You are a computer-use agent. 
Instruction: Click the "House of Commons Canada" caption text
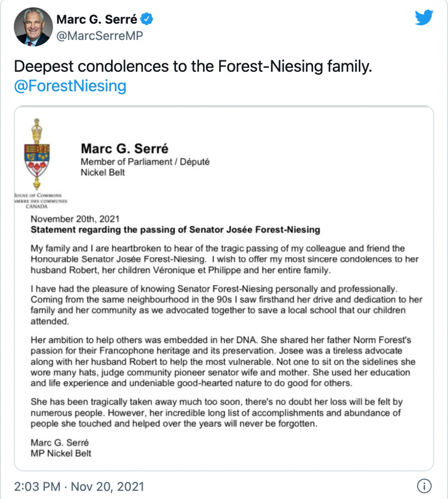click(40, 201)
